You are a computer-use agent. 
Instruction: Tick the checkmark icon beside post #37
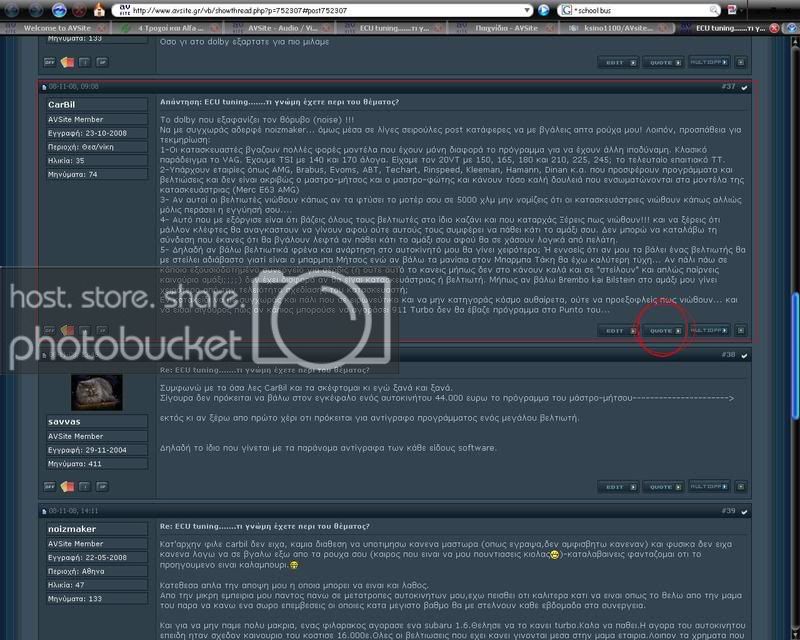point(744,87)
